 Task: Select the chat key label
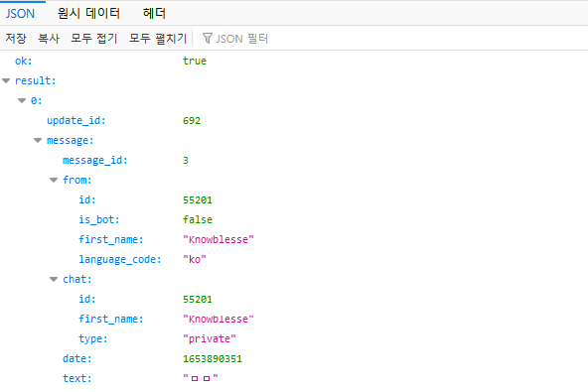77,280
